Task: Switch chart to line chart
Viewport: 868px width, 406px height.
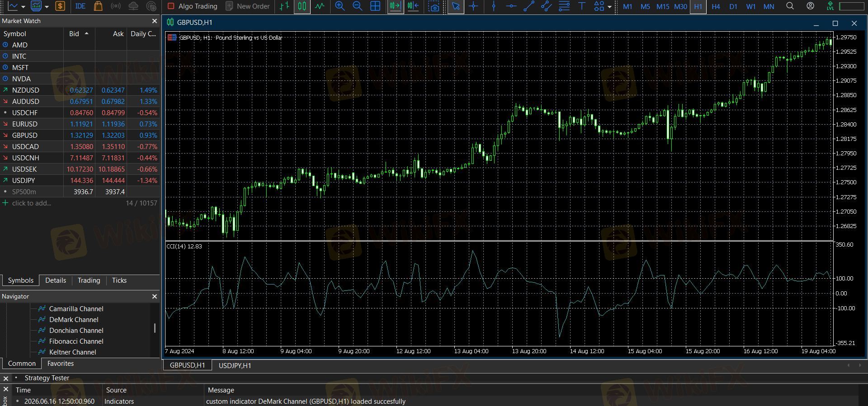Action: [320, 6]
